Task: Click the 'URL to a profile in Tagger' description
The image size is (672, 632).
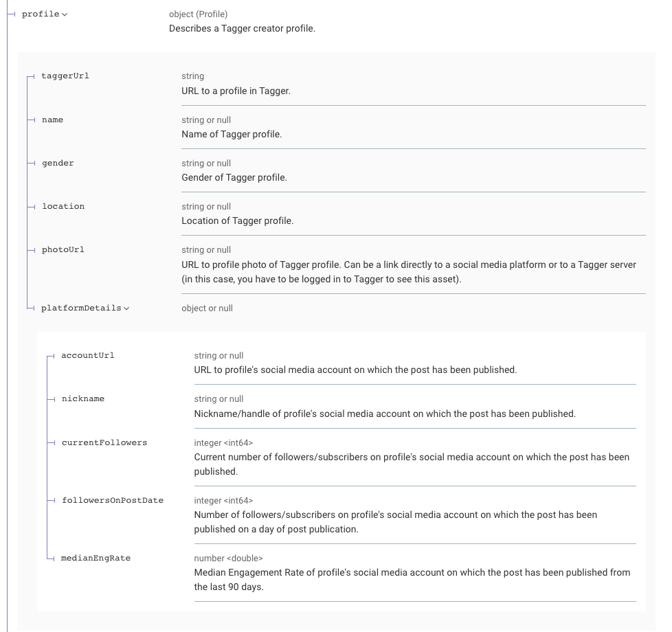Action: pyautogui.click(x=236, y=91)
